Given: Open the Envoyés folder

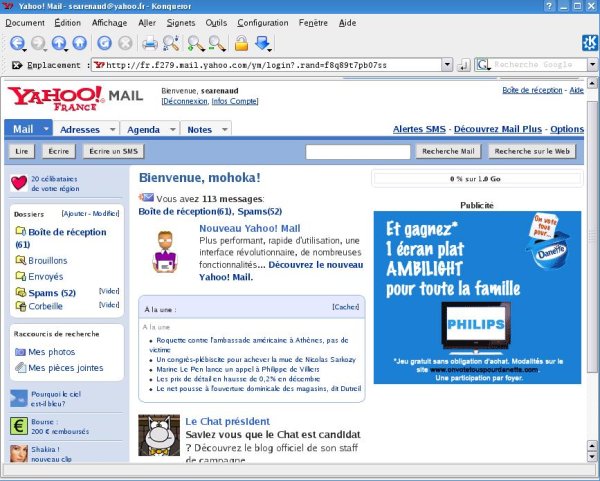Looking at the screenshot, I should 46,276.
